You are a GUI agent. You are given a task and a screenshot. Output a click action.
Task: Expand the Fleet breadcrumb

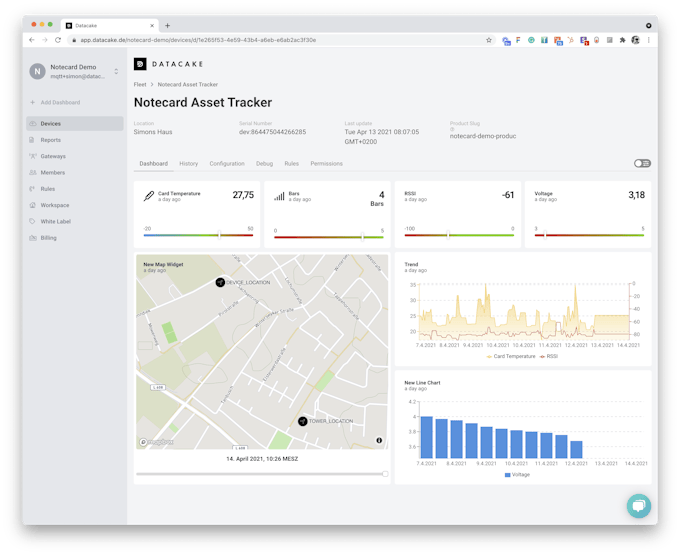pos(140,84)
